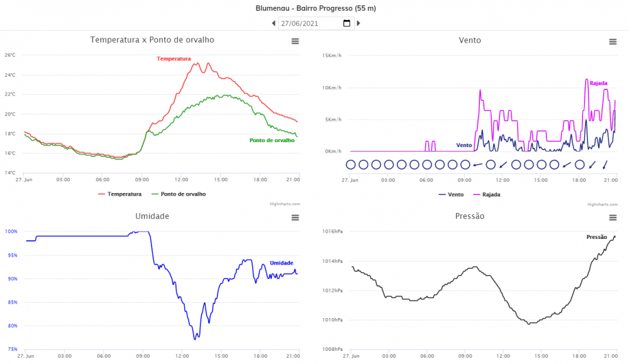629x364 pixels.
Task: Open the Vento chart hamburger menu
Action: coord(613,41)
